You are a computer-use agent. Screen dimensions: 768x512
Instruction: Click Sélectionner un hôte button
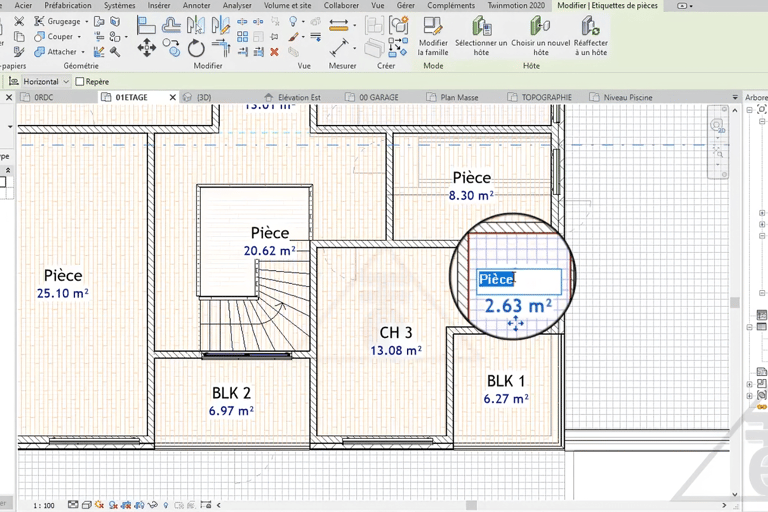pyautogui.click(x=481, y=36)
